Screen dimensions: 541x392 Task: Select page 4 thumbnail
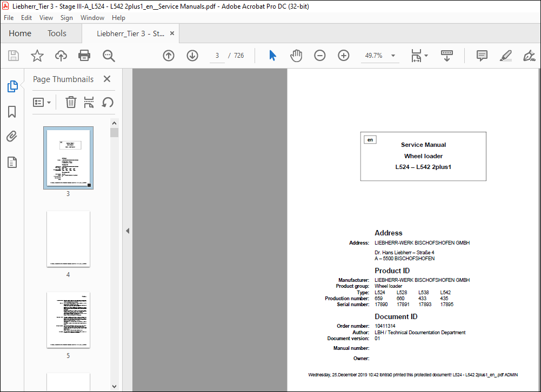(x=68, y=239)
